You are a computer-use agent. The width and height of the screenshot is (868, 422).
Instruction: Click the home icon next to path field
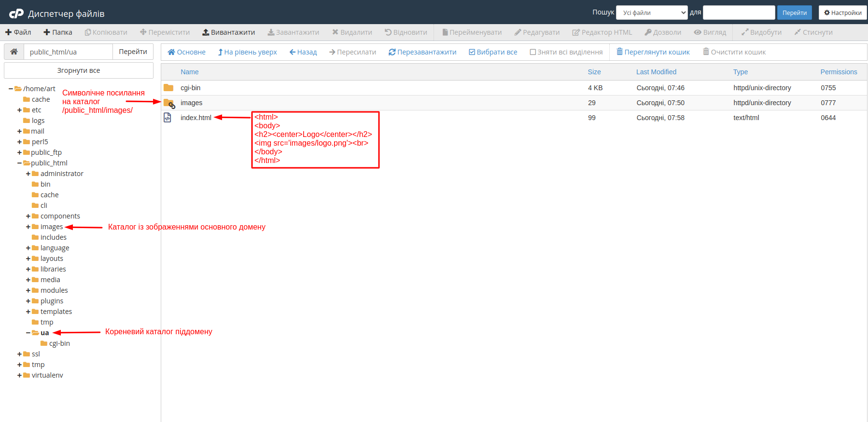coord(14,52)
